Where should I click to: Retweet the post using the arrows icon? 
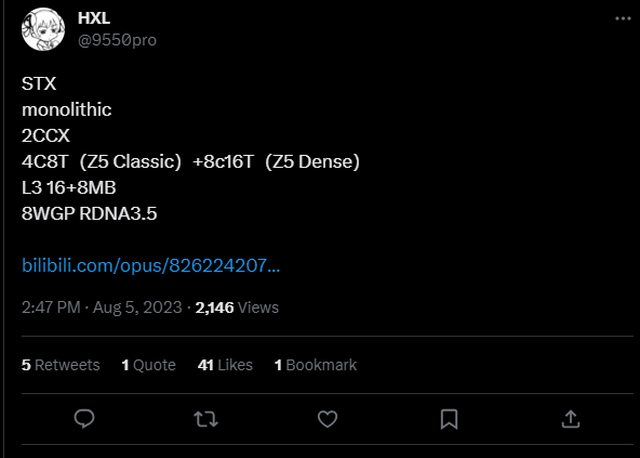[205, 418]
